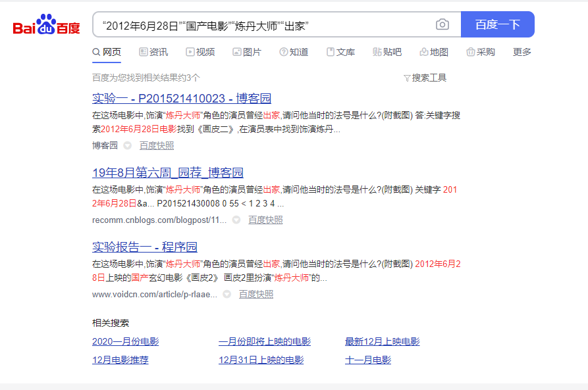
Task: Open 百度快照 for the 实验一 result
Action: [x=156, y=145]
